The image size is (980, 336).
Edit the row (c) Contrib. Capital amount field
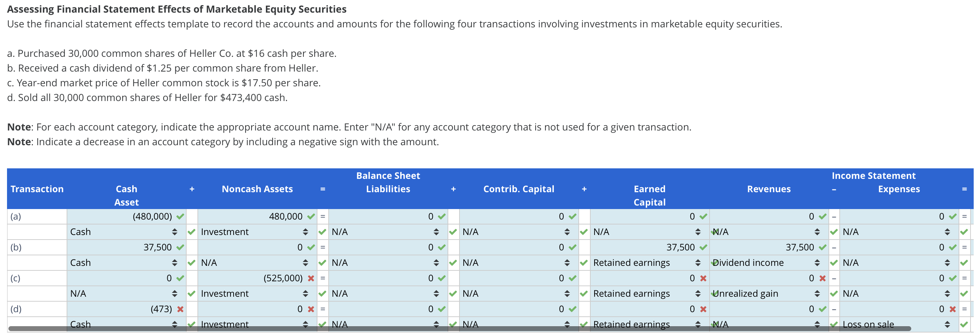[519, 278]
